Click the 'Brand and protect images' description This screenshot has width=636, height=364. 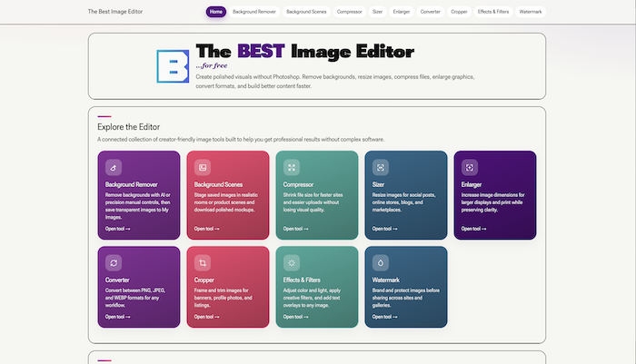tap(405, 298)
